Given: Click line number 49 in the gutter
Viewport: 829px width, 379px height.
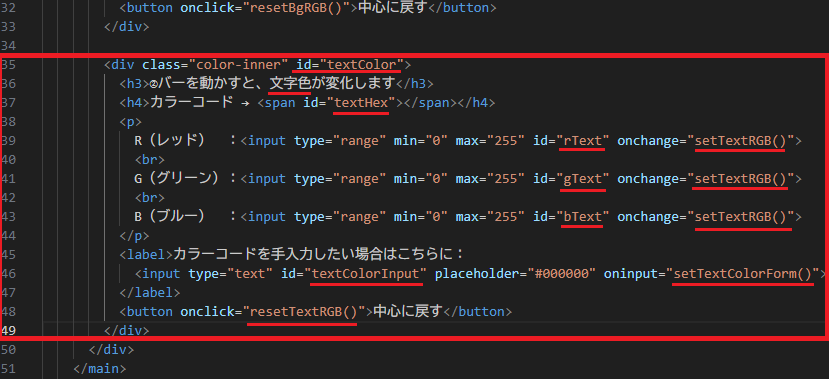Looking at the screenshot, I should (8, 330).
